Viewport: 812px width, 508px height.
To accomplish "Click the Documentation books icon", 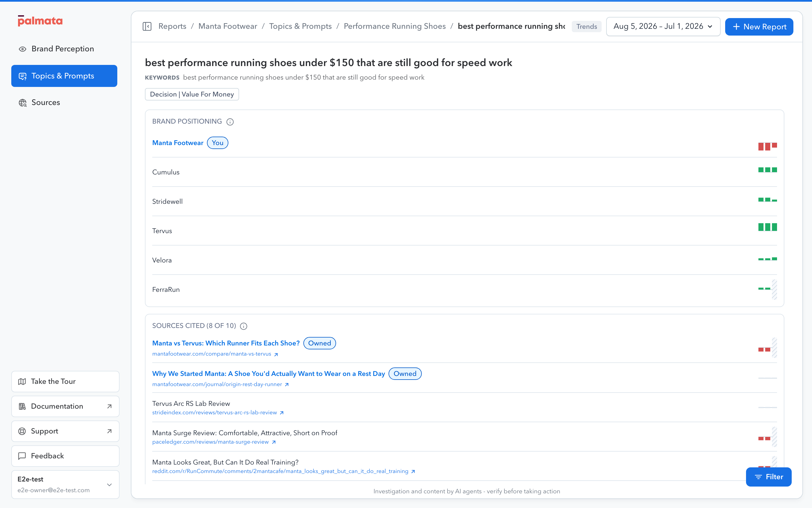I will coord(22,406).
